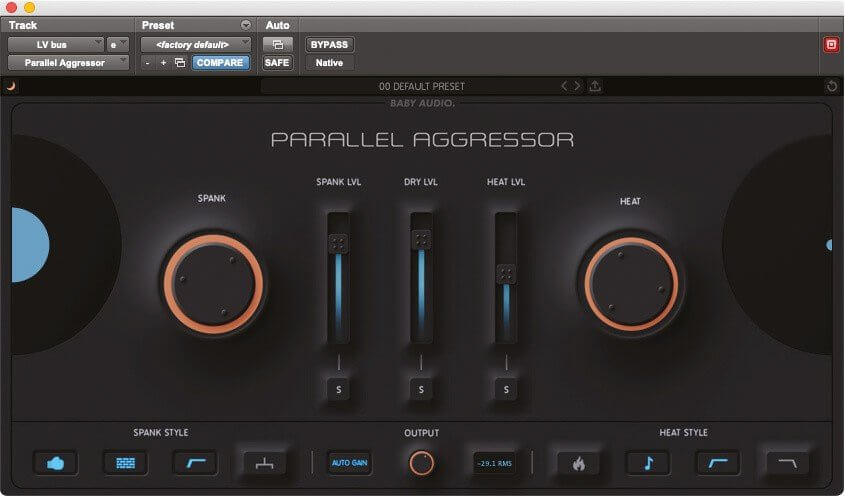Toggle the Spank Style high-pass filter icon
The width and height of the screenshot is (845, 496).
pos(195,463)
